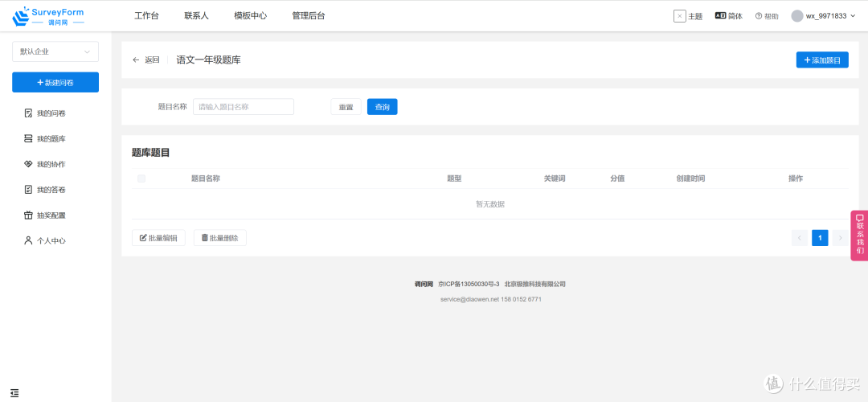The width and height of the screenshot is (868, 402).
Task: Open 我的答卷 text item
Action: click(x=51, y=190)
